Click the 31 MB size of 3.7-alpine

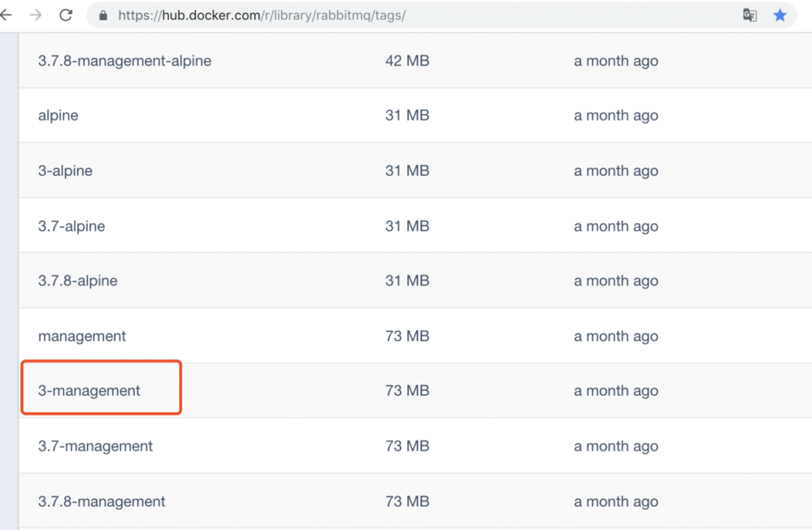(x=409, y=226)
